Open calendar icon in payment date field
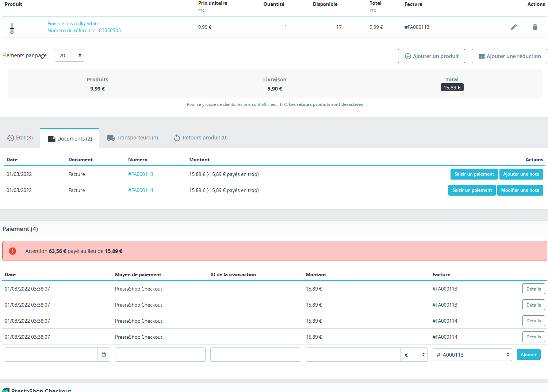This screenshot has width=548, height=392. tap(104, 354)
